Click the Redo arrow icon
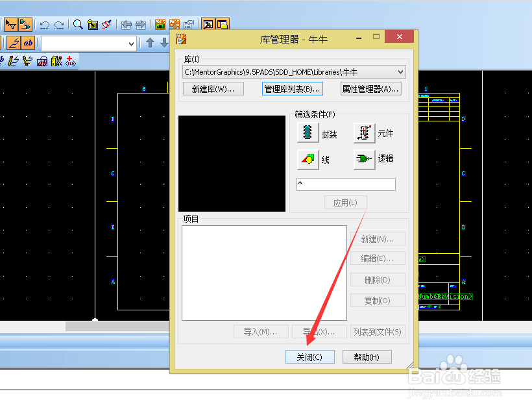Screen dimensions: 532x411 [x=59, y=25]
